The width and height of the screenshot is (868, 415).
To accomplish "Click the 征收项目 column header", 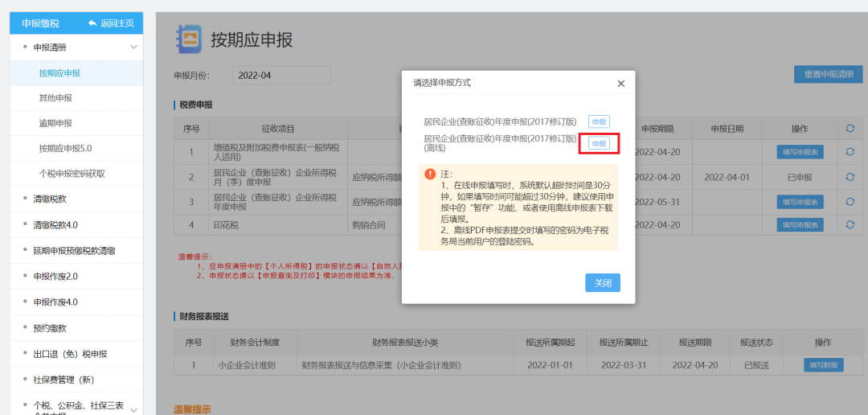I will coord(278,129).
